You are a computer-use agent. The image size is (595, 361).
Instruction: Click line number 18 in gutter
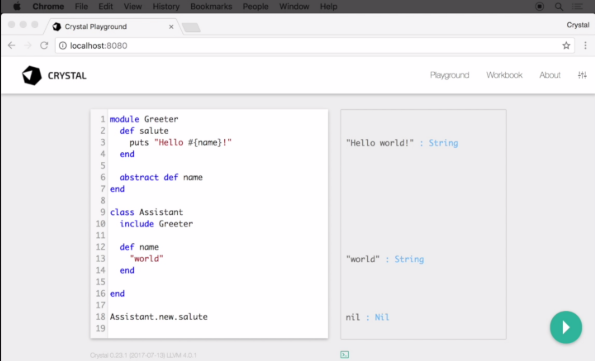100,317
